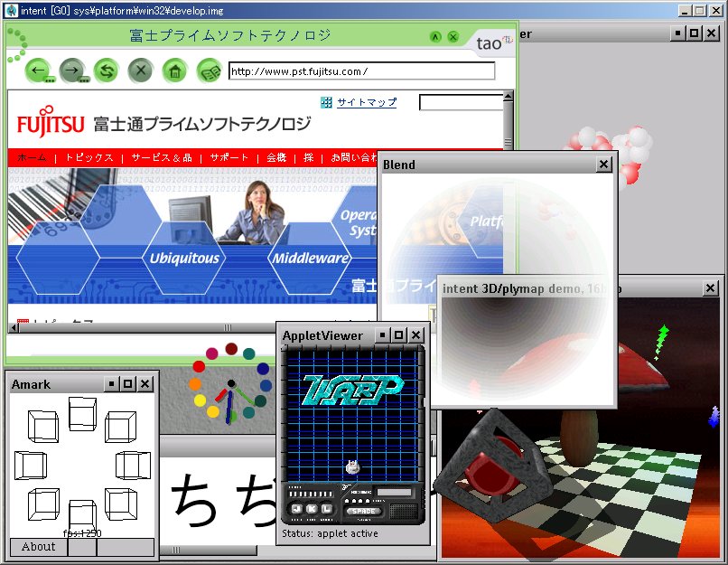Viewport: 728px width, 565px height.
Task: Click the Ubiquitous hexagon
Action: [184, 258]
